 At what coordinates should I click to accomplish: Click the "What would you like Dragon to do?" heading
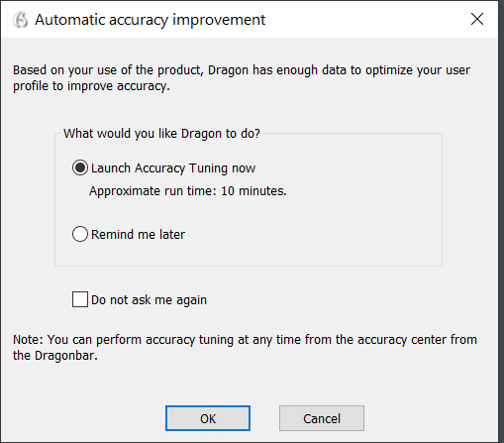161,134
